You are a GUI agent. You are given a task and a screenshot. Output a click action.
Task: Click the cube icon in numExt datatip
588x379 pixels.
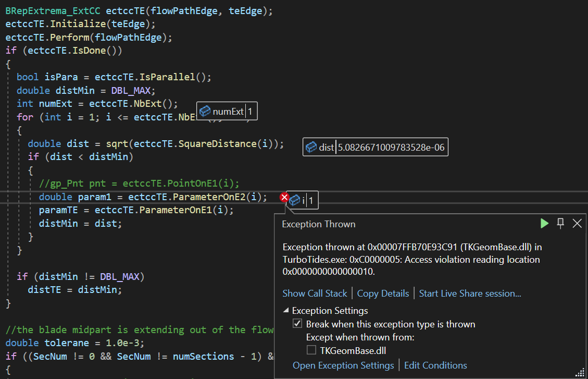point(205,111)
